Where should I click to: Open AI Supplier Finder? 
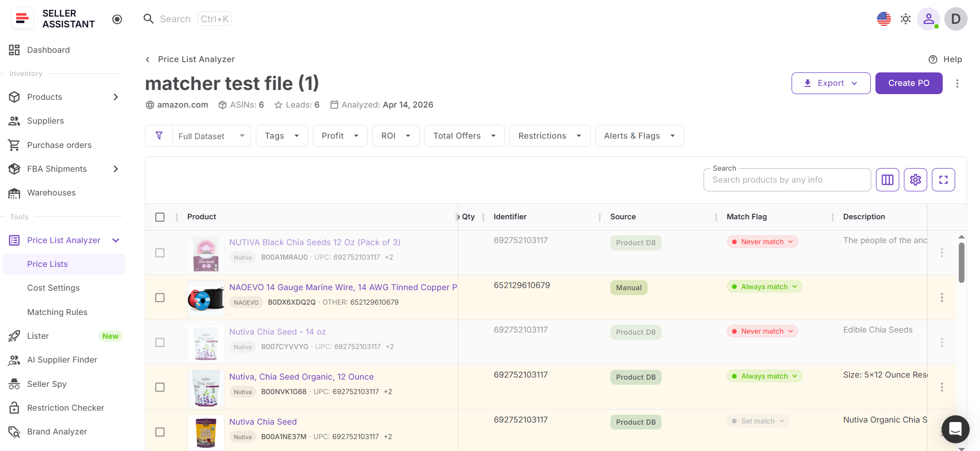coord(63,359)
